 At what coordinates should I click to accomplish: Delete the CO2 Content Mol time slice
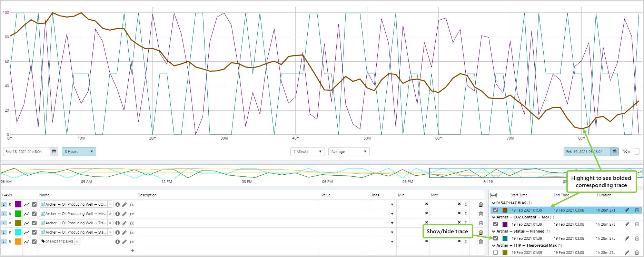click(637, 224)
